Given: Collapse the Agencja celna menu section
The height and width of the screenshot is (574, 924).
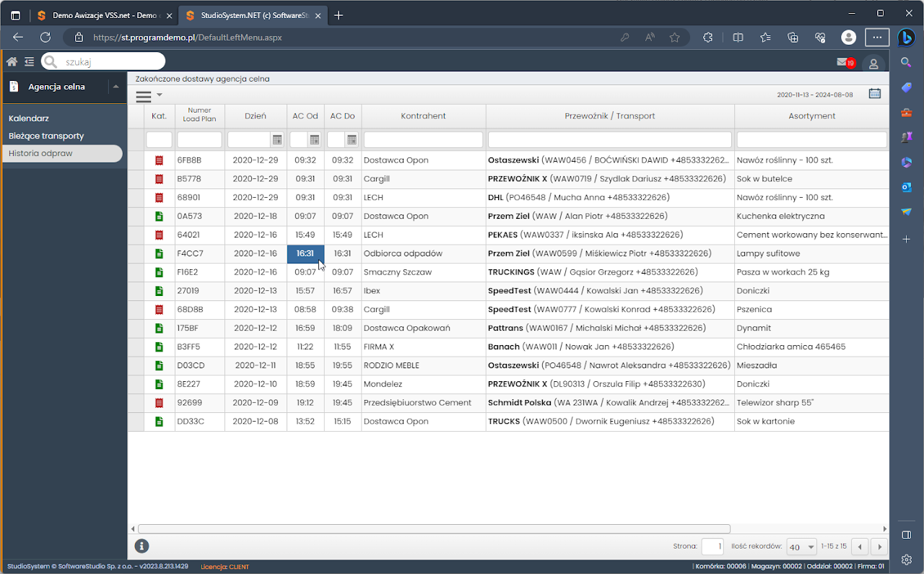Looking at the screenshot, I should tap(116, 87).
